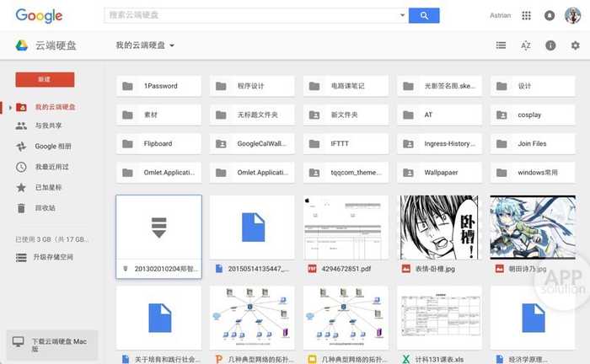Image resolution: width=590 pixels, height=364 pixels.
Task: Click inside the Drive search field
Action: tap(251, 15)
